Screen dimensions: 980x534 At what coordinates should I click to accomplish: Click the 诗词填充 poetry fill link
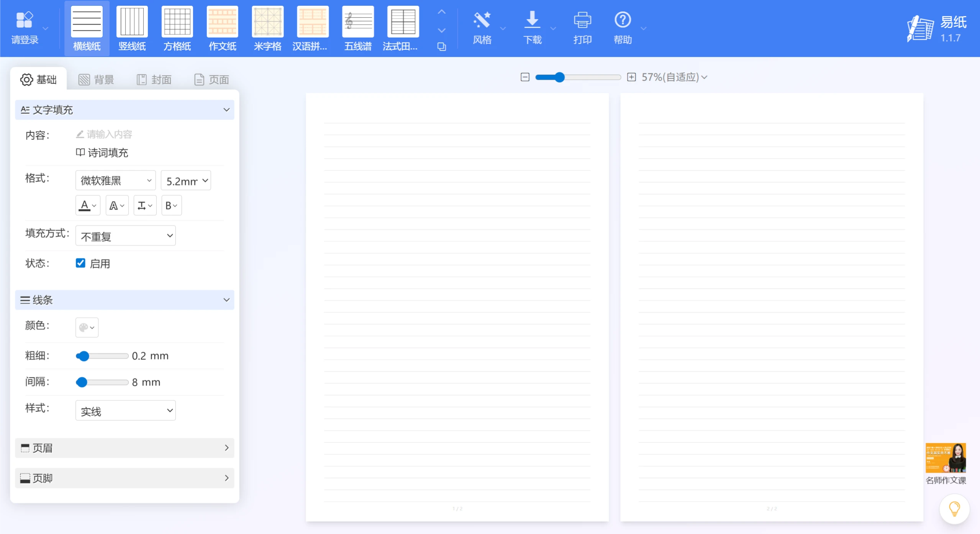point(102,153)
